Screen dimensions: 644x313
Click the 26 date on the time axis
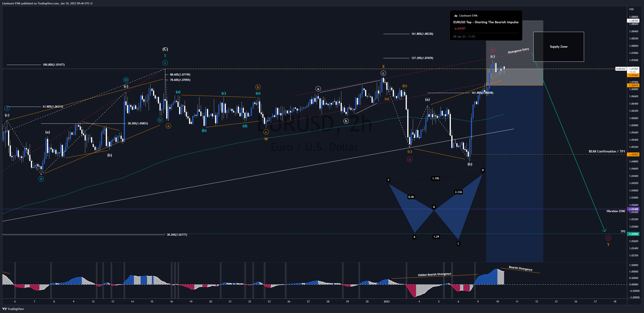(289, 301)
